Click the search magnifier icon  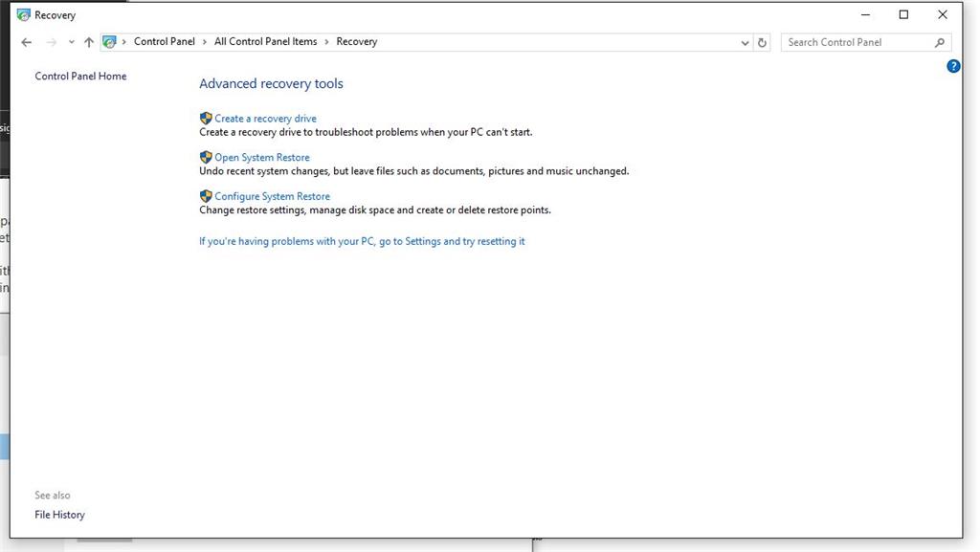[x=940, y=42]
